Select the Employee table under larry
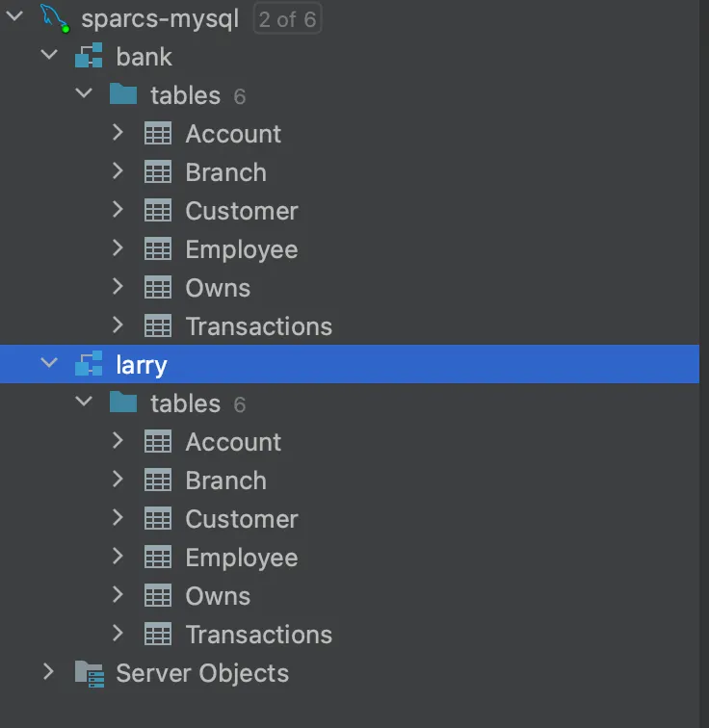The image size is (709, 728). [241, 558]
